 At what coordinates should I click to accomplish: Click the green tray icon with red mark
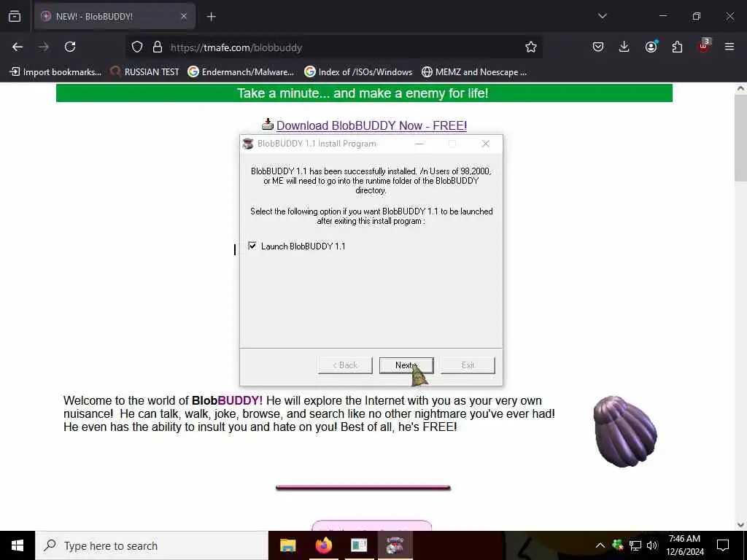(618, 545)
